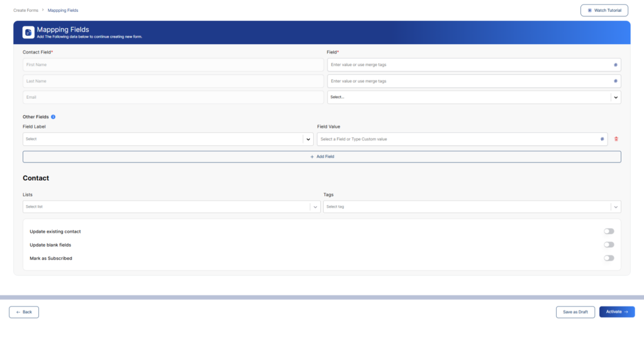
Task: Click the Watch Tutorial button
Action: coord(604,11)
